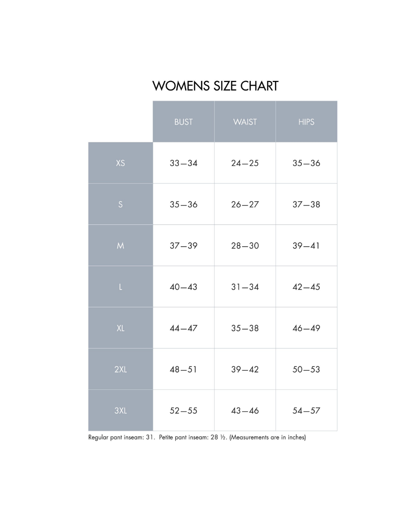
Task: Click the M size row label
Action: (120, 245)
